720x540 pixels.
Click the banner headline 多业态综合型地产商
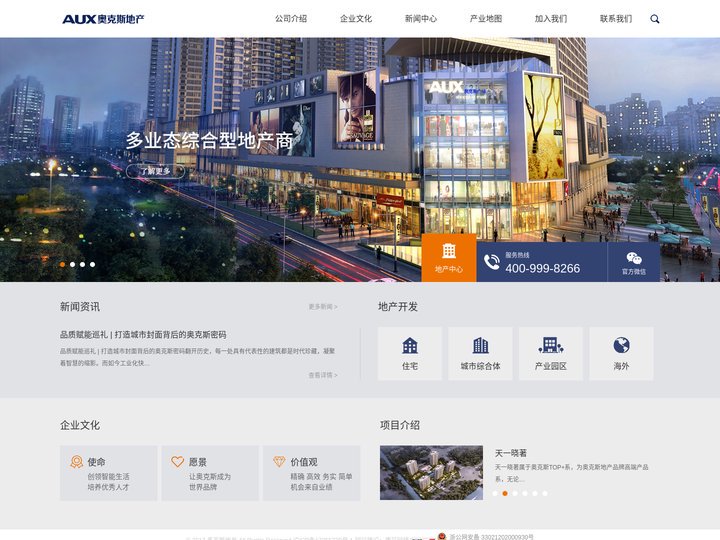209,140
